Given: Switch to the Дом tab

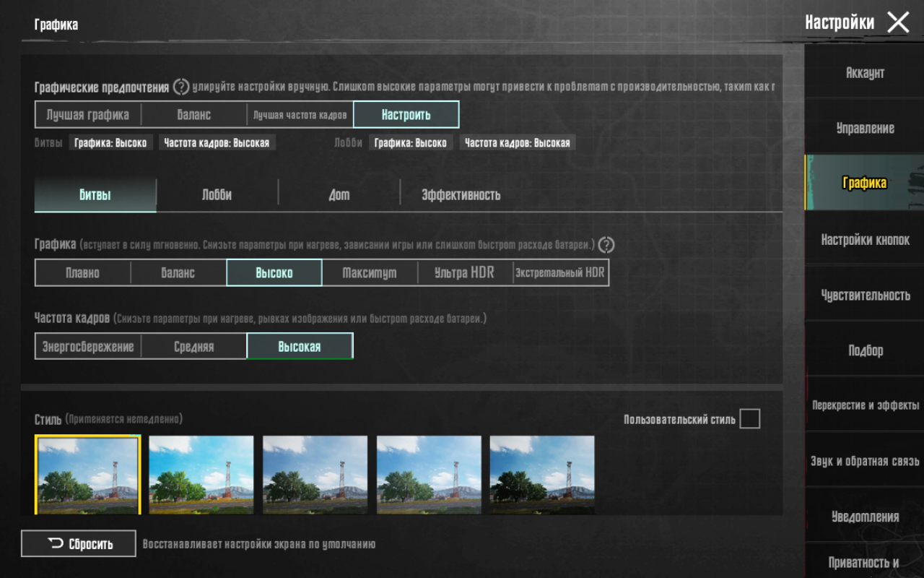Looking at the screenshot, I should coord(339,195).
